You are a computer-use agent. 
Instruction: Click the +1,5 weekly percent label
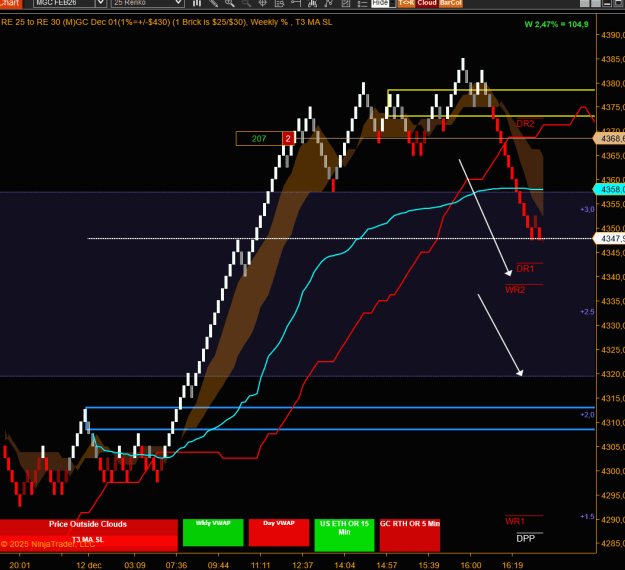pyautogui.click(x=587, y=517)
